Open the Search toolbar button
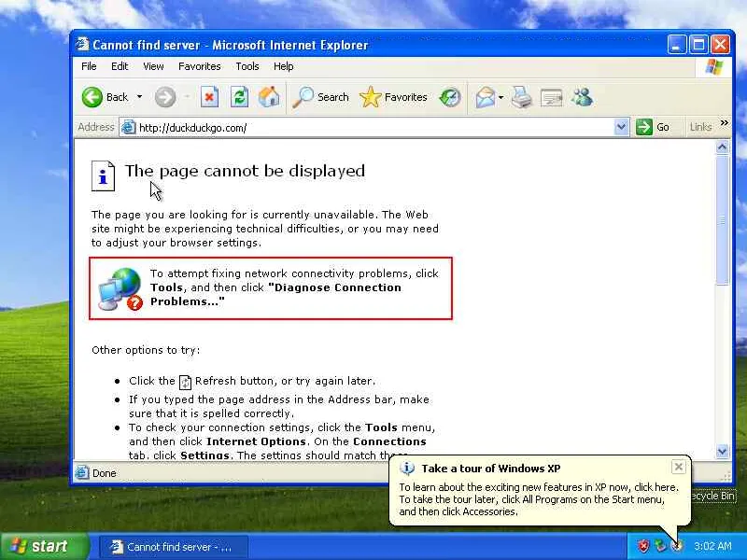The width and height of the screenshot is (747, 560). tap(320, 97)
